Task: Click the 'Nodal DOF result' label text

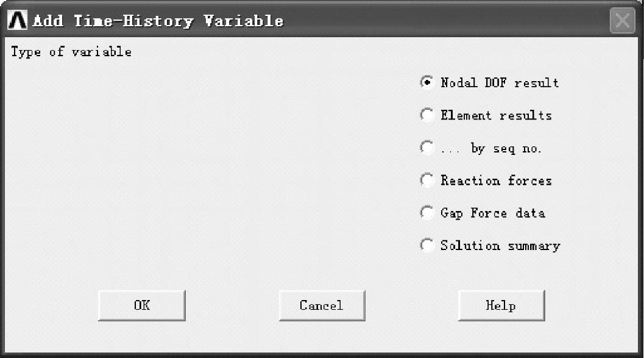Action: click(500, 83)
